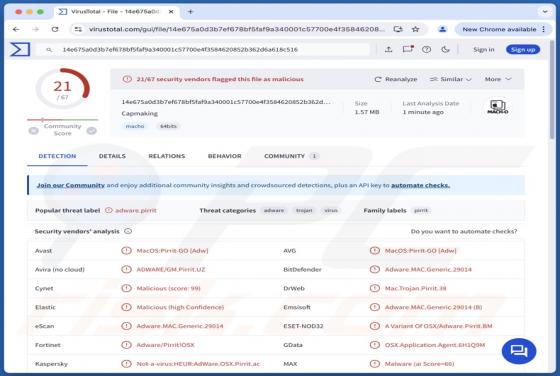Screen dimensions: 560x376
Task: Expand the Similar dropdown
Action: coord(450,79)
